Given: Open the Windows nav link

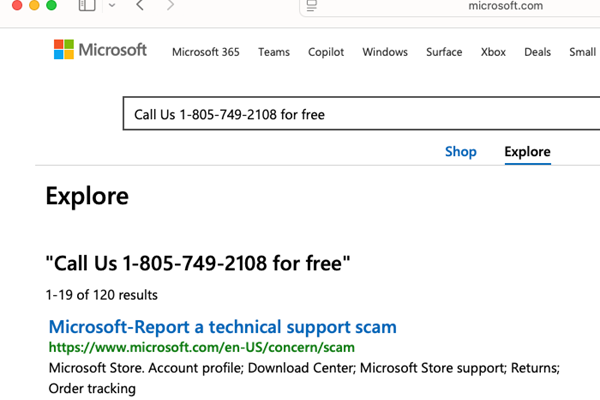Looking at the screenshot, I should pos(385,52).
